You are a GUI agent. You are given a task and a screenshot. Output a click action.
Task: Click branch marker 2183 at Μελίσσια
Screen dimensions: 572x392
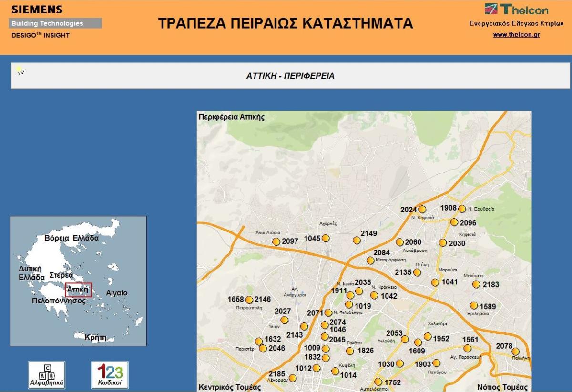[476, 284]
